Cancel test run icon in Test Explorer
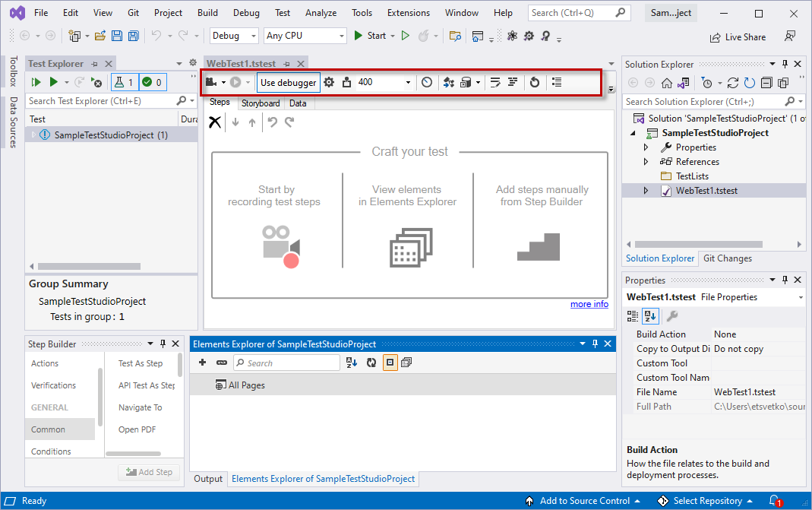Image resolution: width=812 pixels, height=510 pixels. 96,82
